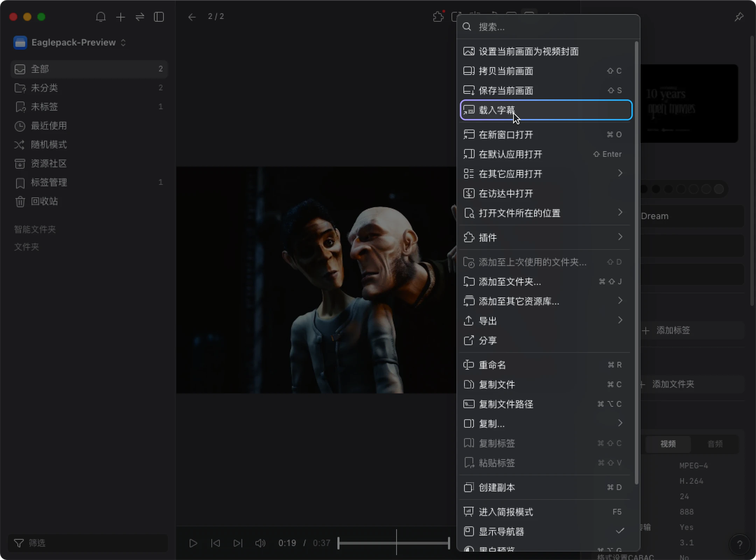Click the Dream name field in inspector

tap(692, 216)
